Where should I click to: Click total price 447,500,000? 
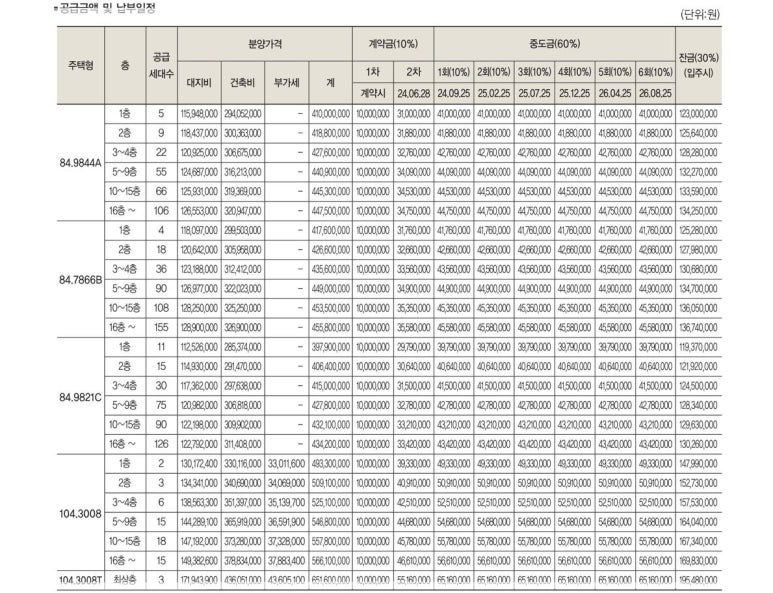point(331,211)
